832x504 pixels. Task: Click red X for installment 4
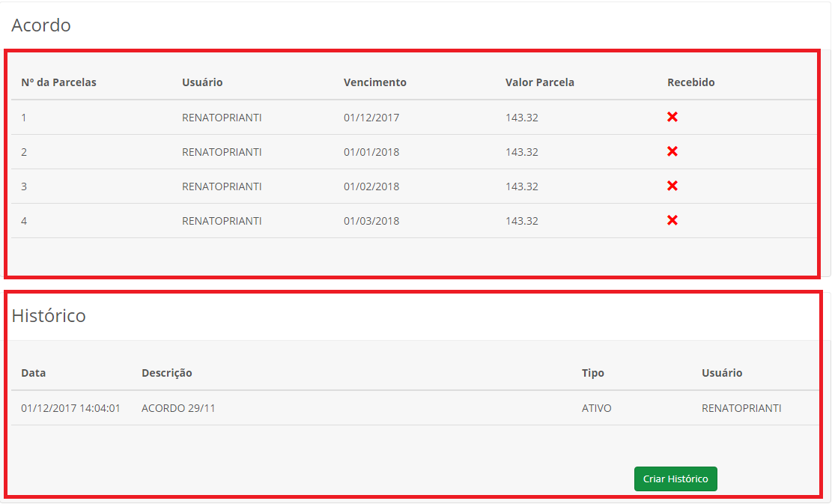point(672,220)
